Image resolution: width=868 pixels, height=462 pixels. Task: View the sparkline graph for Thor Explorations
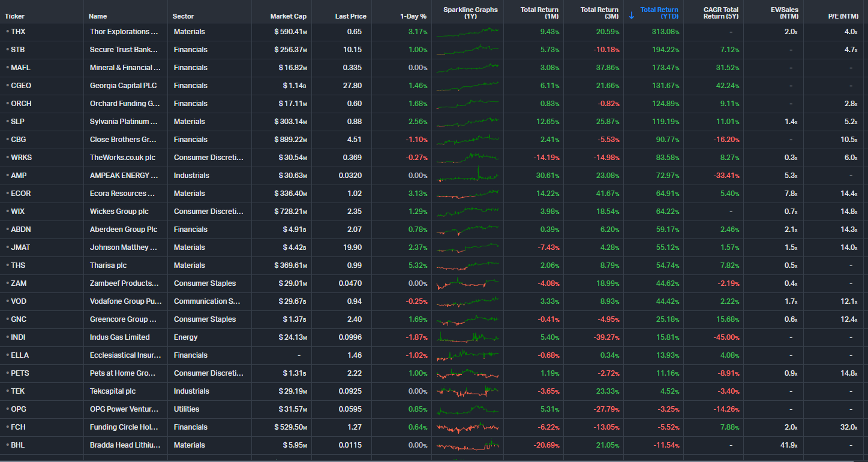[x=467, y=32]
